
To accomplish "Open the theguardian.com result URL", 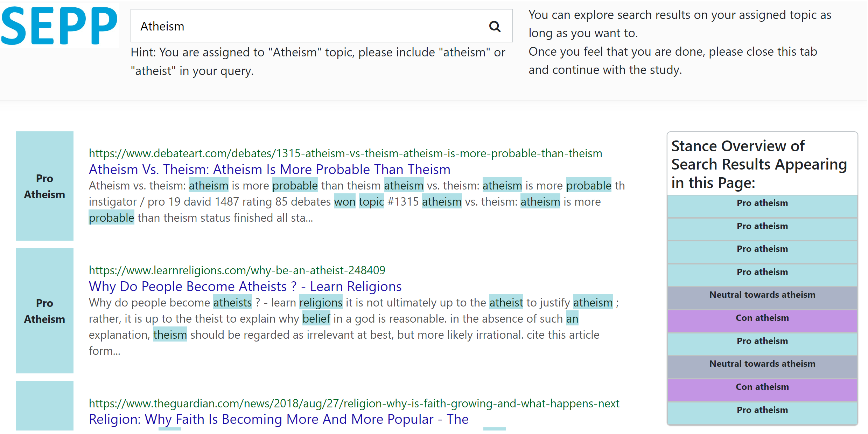I will click(x=354, y=404).
